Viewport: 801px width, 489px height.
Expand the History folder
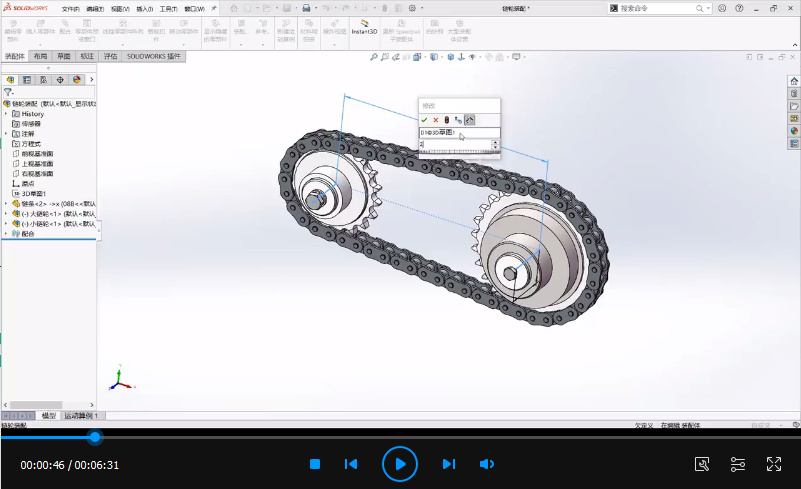(6, 114)
